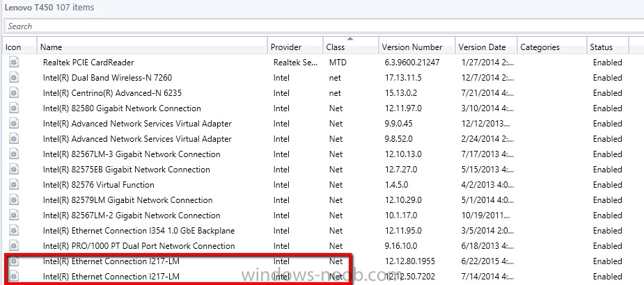Click the icon of I217-LM version 12.12.50.7202
The height and width of the screenshot is (285, 644).
[x=14, y=277]
